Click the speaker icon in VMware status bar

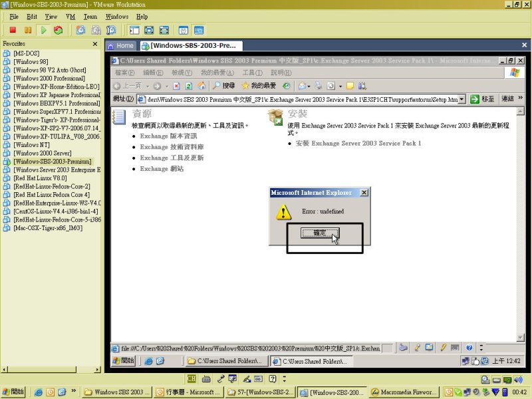(518, 380)
